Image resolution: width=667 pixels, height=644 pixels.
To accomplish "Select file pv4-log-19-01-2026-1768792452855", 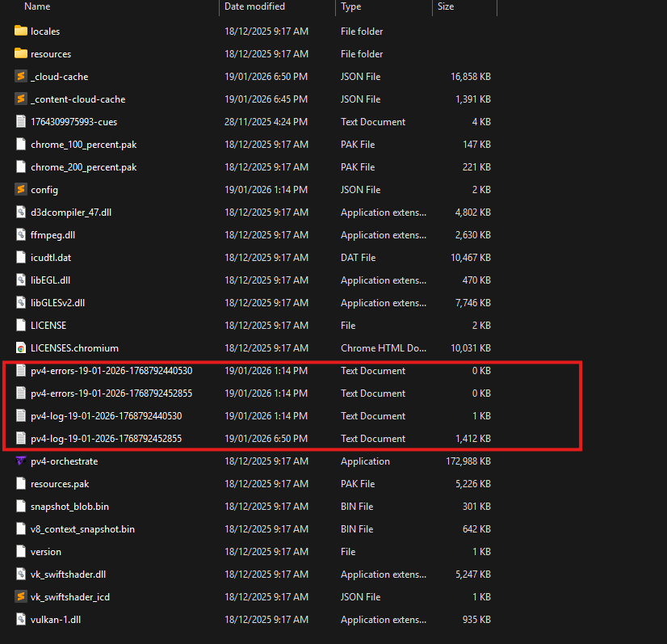I will [x=107, y=439].
